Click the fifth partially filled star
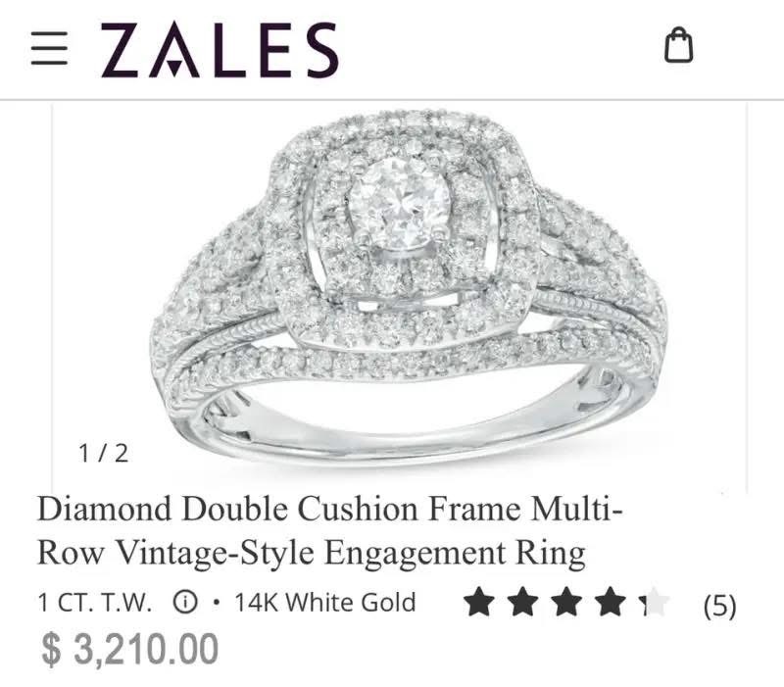The image size is (784, 687). pos(654,602)
